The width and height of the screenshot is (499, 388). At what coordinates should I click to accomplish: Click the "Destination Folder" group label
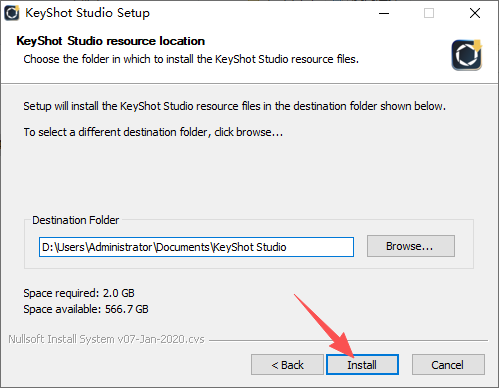pyautogui.click(x=75, y=220)
